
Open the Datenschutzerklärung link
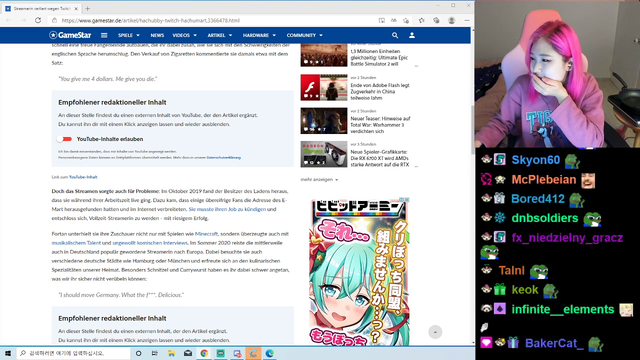pyautogui.click(x=224, y=158)
